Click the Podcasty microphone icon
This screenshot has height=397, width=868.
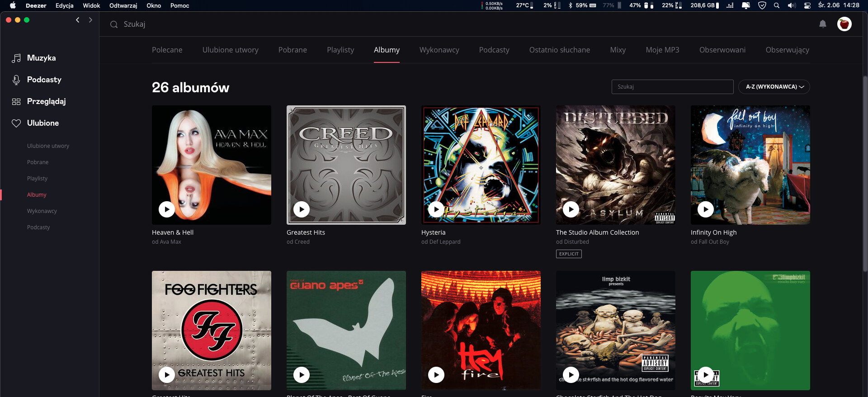[16, 80]
